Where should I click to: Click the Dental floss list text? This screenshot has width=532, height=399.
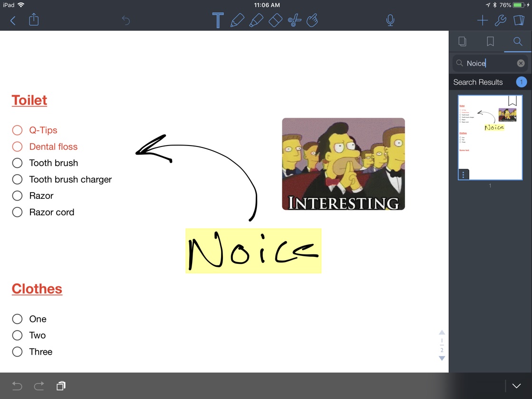(53, 146)
